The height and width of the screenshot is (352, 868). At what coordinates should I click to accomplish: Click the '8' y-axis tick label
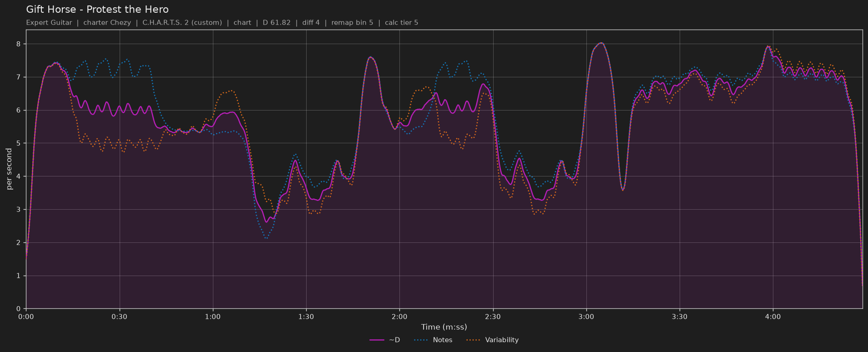(19, 44)
